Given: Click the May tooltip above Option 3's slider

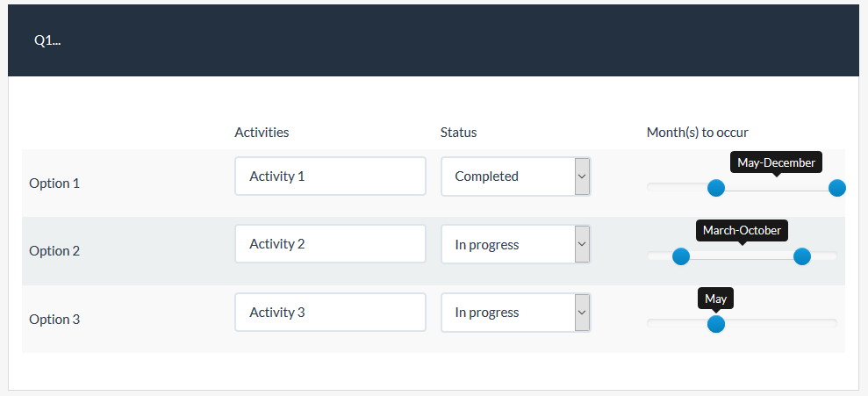Looking at the screenshot, I should click(x=716, y=299).
